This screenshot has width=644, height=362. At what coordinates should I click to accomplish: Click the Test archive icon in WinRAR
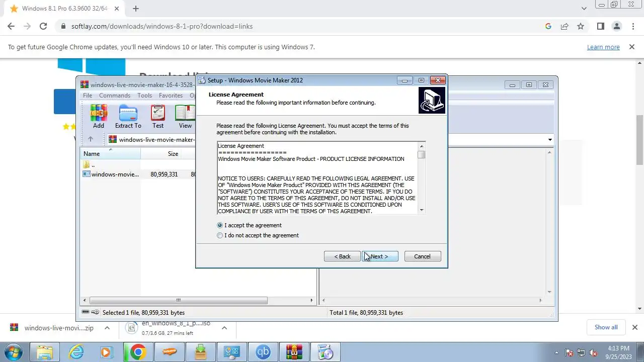158,117
